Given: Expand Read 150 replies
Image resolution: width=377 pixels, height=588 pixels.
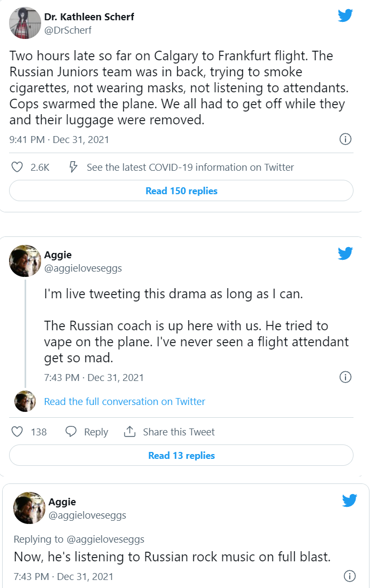Looking at the screenshot, I should click(x=182, y=190).
